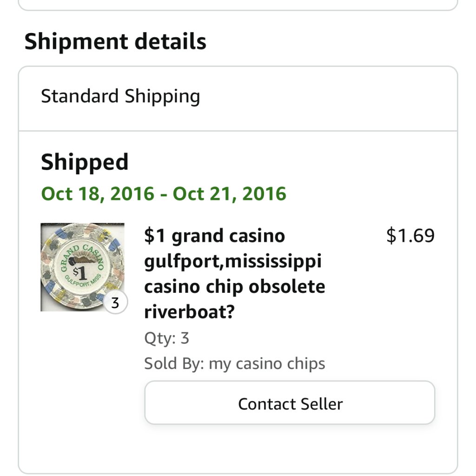Open the $1 grand casino chip product title
Screen dimensions: 476x476
tap(214, 236)
